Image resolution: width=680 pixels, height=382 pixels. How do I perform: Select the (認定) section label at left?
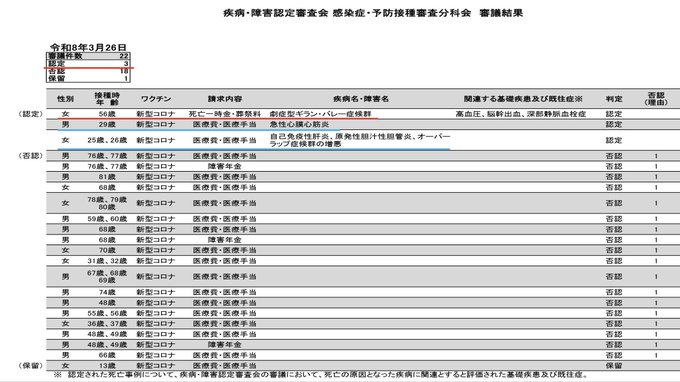point(30,114)
